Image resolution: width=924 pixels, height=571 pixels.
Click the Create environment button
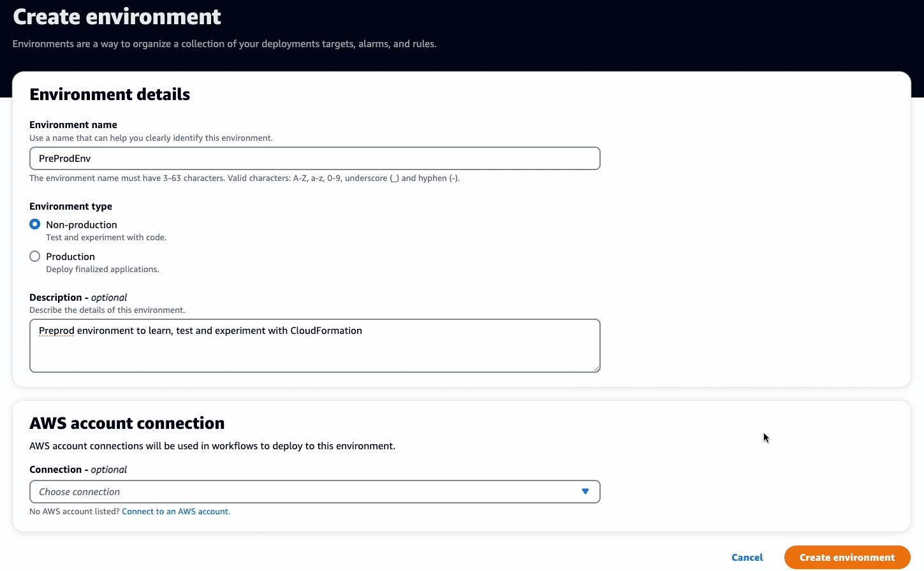847,558
